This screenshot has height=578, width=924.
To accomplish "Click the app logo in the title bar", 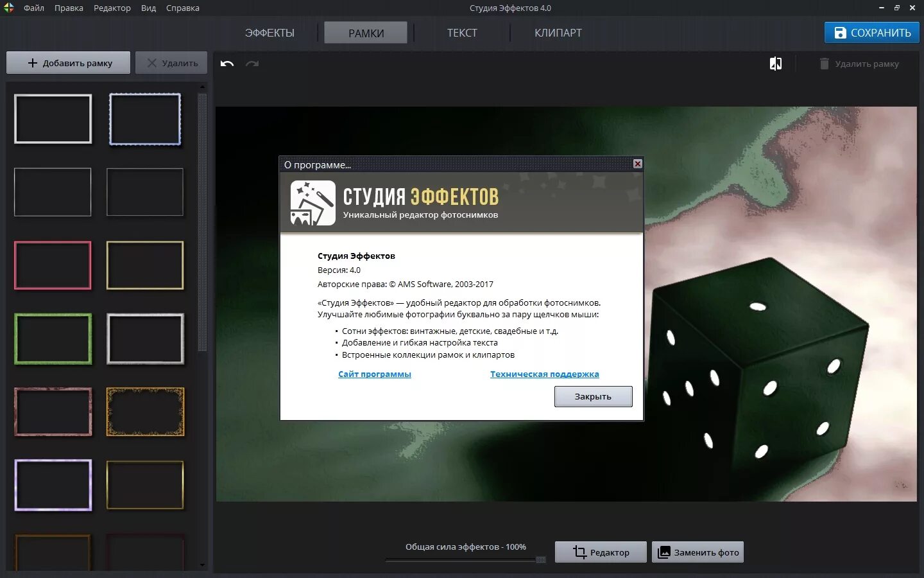I will click(10, 8).
